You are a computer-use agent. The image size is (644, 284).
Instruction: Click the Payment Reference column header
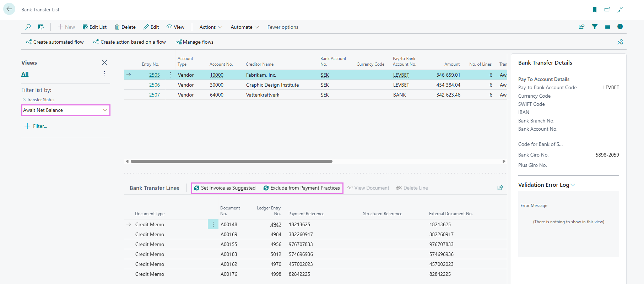(x=306, y=214)
